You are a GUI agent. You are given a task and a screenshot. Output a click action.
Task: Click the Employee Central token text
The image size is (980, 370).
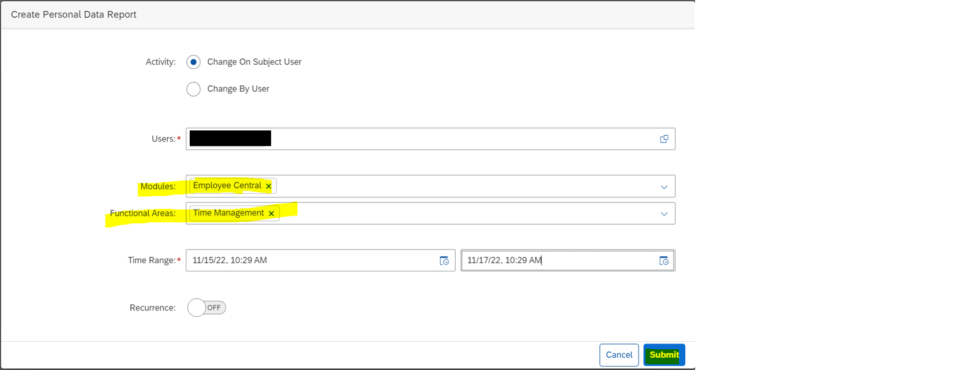pyautogui.click(x=227, y=185)
